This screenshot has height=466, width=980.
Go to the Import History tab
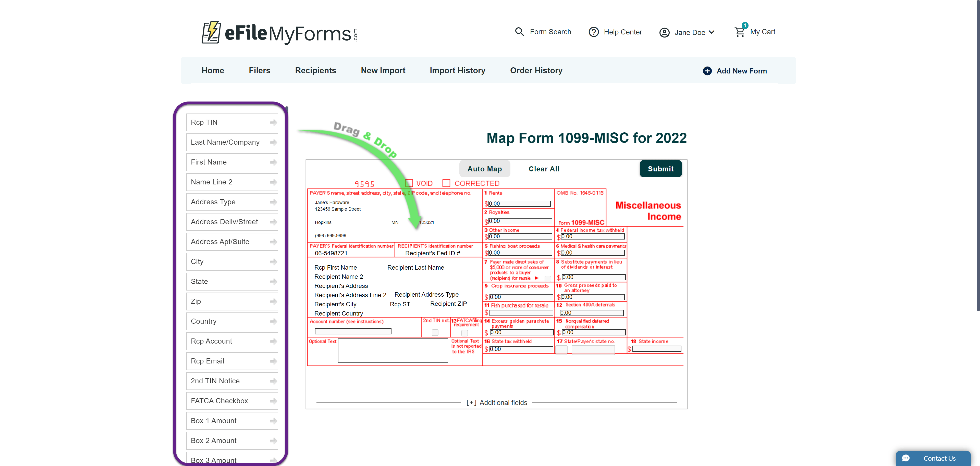coord(457,71)
